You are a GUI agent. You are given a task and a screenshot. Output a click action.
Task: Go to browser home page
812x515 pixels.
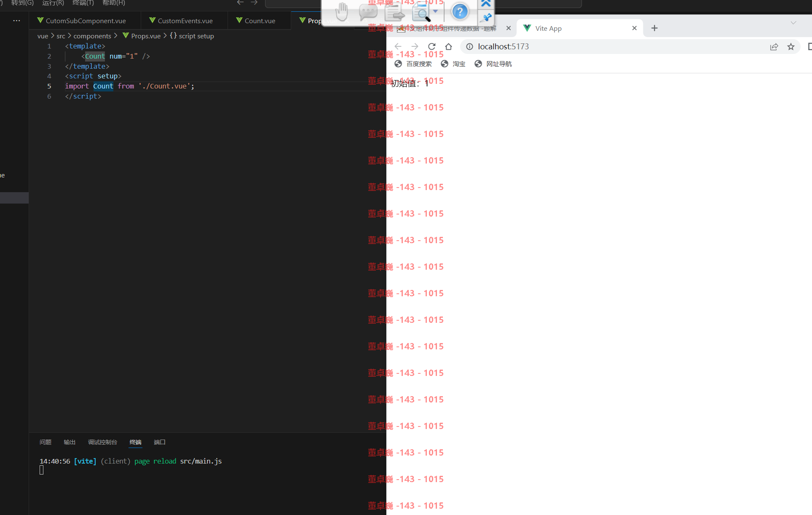point(448,46)
